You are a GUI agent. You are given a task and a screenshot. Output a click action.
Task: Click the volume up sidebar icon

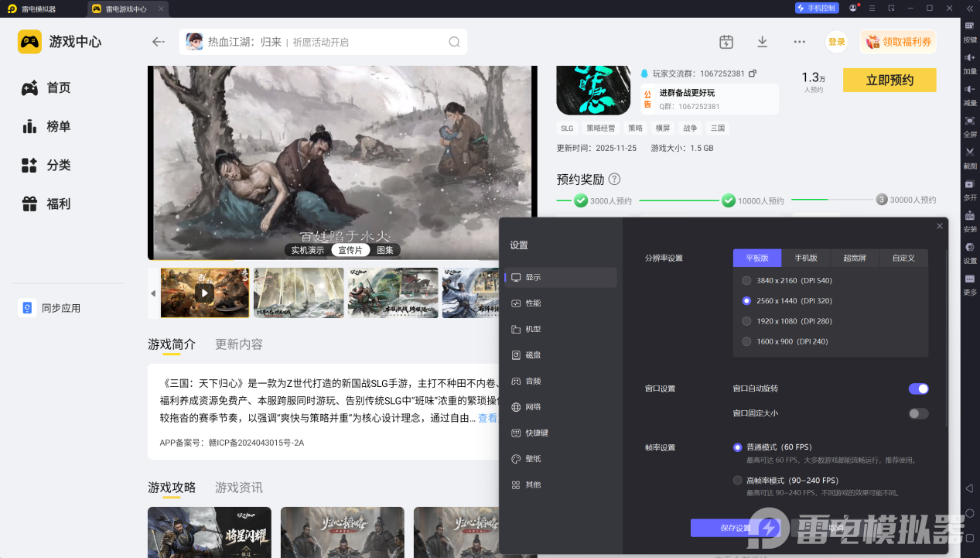(x=970, y=60)
